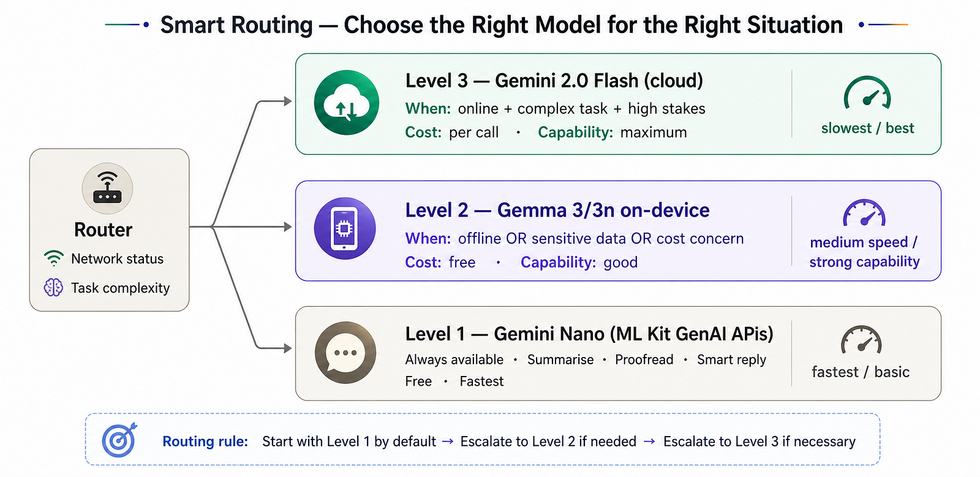Click the Routing rule label
Viewport: 980px width, 477px height.
point(205,441)
